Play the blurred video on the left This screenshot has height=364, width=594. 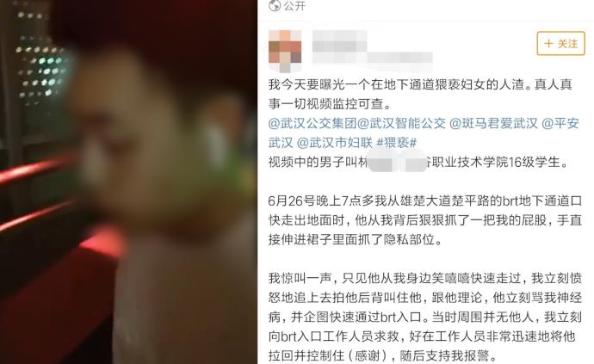128,182
